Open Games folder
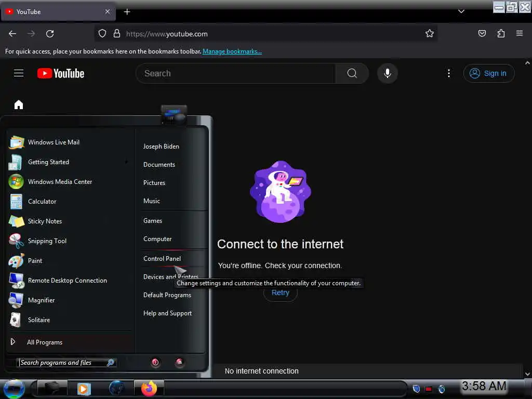Viewport: 532px width, 399px height. [x=153, y=221]
